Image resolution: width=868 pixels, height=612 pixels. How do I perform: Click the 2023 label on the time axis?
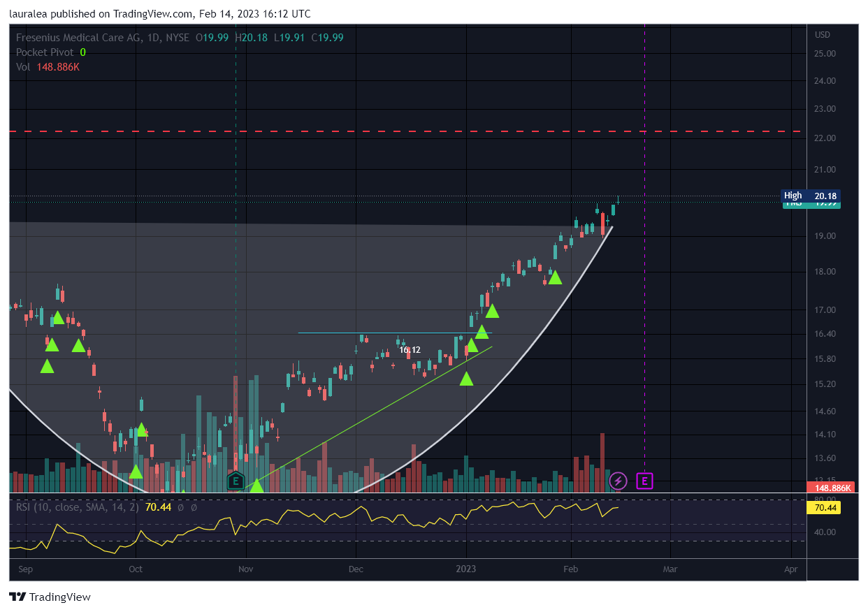point(466,569)
